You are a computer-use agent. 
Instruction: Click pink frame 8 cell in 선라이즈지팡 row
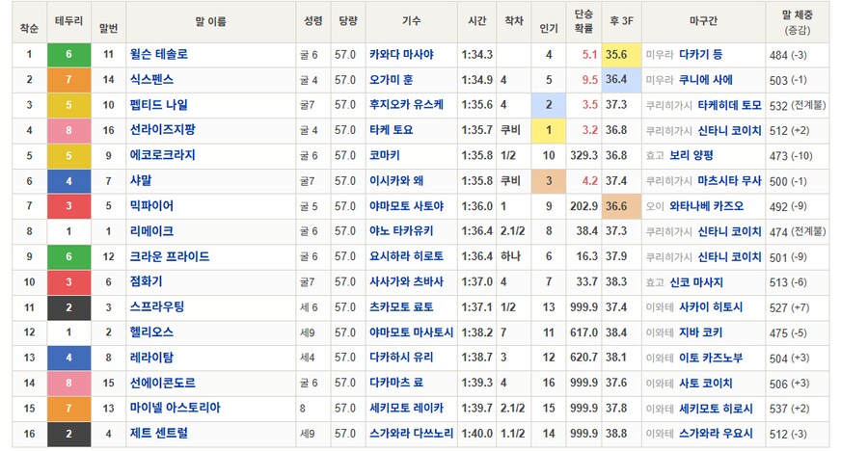tap(68, 130)
